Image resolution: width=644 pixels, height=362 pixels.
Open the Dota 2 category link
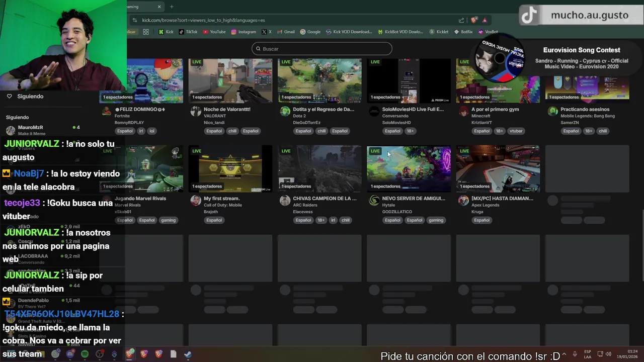click(299, 116)
